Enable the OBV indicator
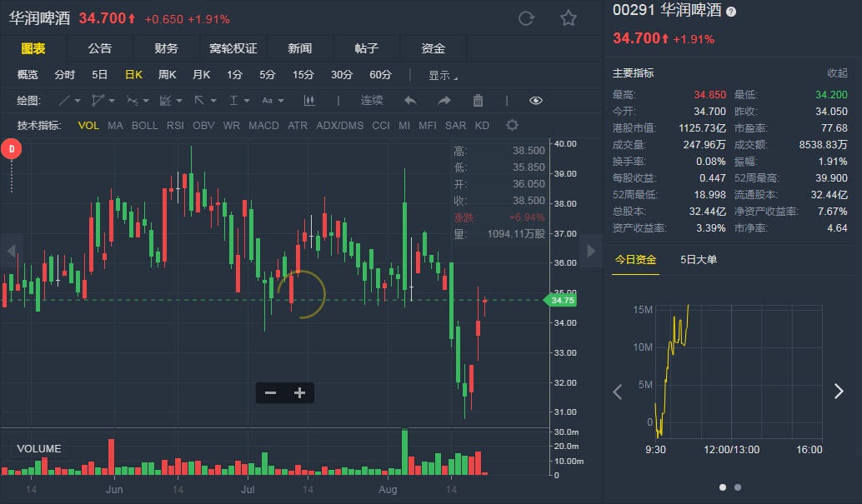Image resolution: width=862 pixels, height=504 pixels. pyautogui.click(x=203, y=125)
